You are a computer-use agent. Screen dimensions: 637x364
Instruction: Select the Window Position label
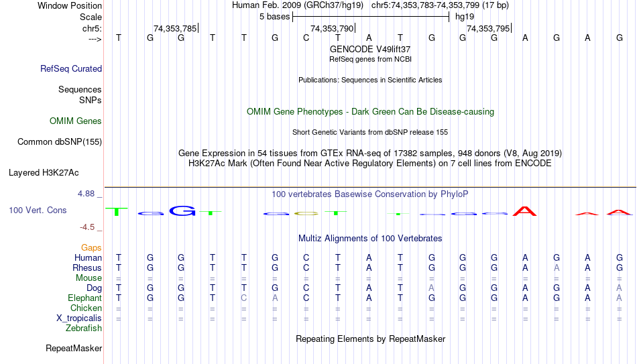pyautogui.click(x=70, y=5)
